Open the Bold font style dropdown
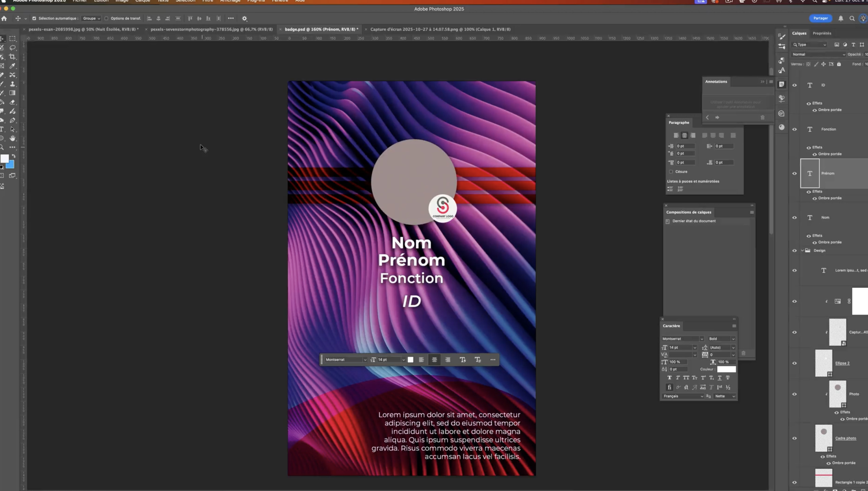The width and height of the screenshot is (868, 491). point(721,338)
